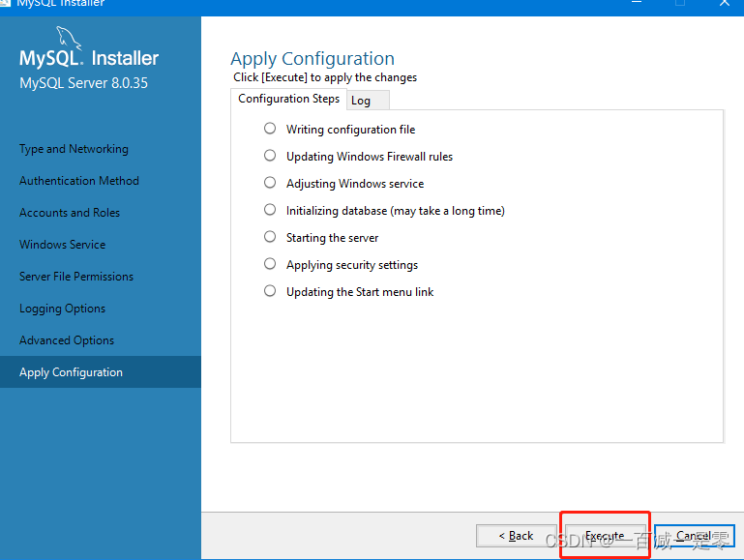The image size is (744, 560).
Task: Click the Updating the Start menu link status circle
Action: [270, 291]
